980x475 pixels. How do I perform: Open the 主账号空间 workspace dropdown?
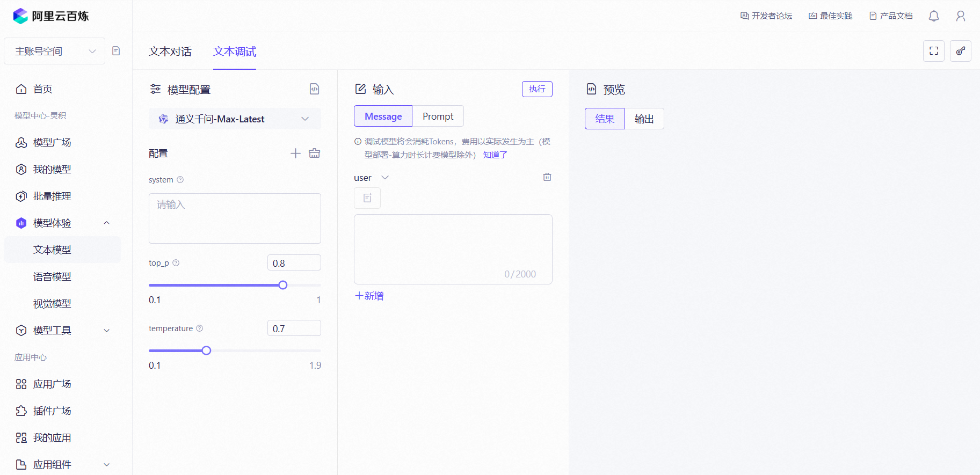(x=55, y=51)
